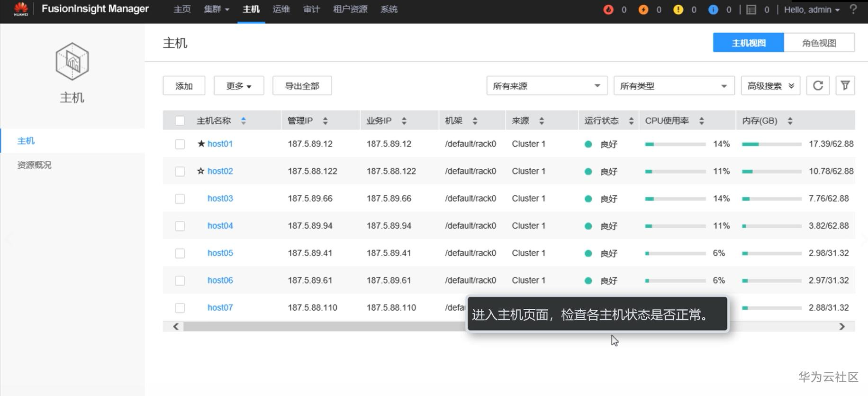
Task: Click the outlined star beside host02
Action: click(x=201, y=171)
